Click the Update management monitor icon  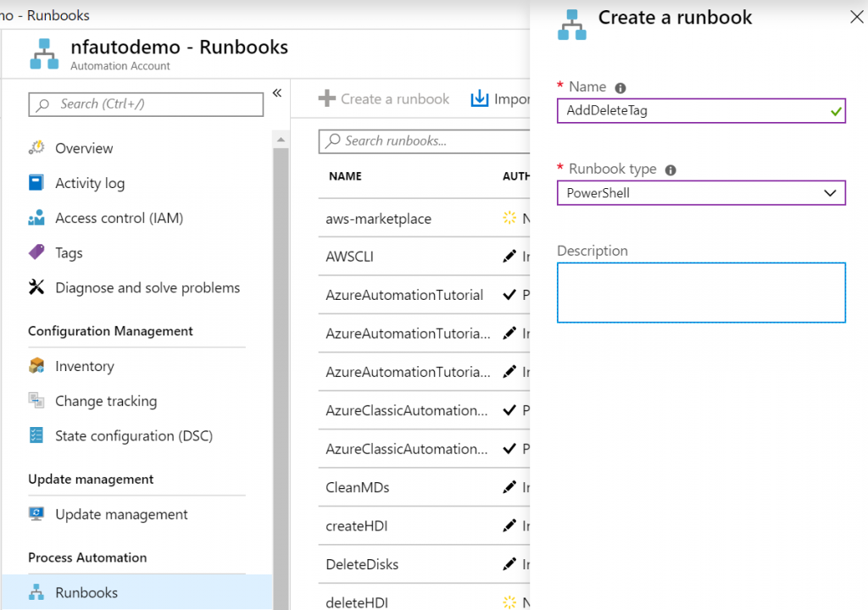coord(36,514)
